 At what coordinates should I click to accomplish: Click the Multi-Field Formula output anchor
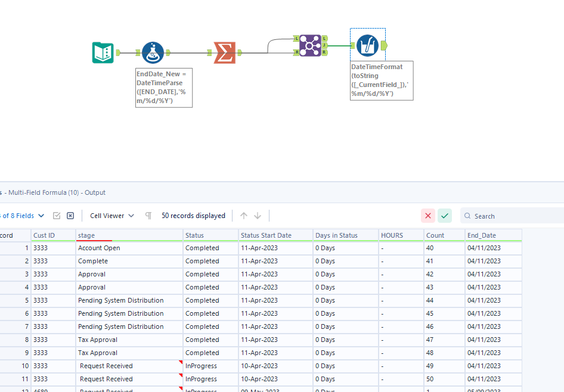point(384,45)
